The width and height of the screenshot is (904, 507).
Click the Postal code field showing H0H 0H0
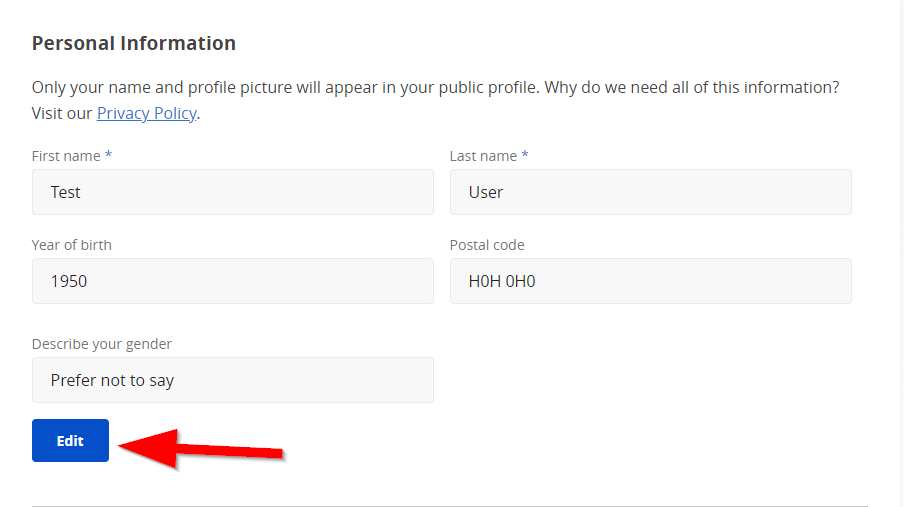click(650, 281)
